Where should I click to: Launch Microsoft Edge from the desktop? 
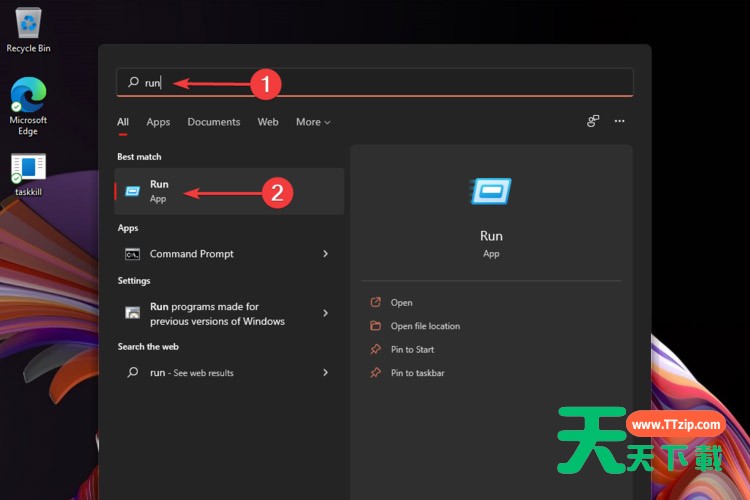pyautogui.click(x=28, y=98)
